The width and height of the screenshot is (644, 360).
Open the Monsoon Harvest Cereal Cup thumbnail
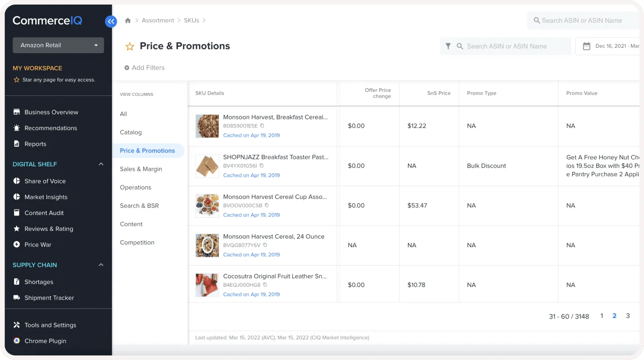click(x=207, y=206)
